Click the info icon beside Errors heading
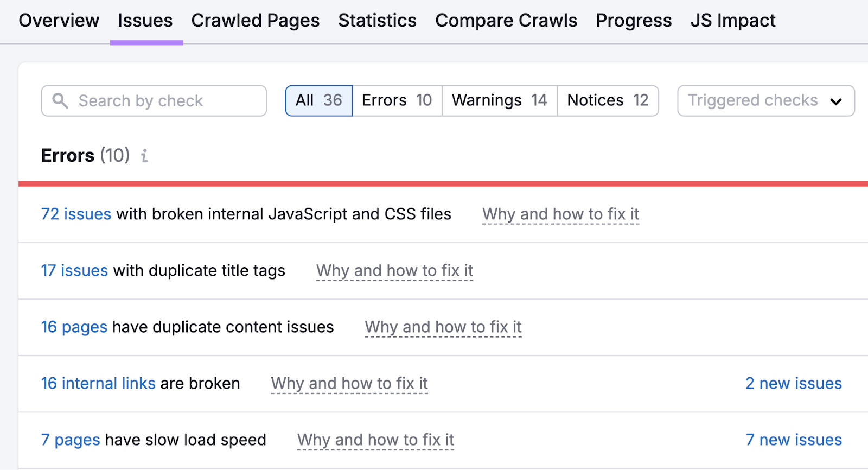 pyautogui.click(x=144, y=156)
